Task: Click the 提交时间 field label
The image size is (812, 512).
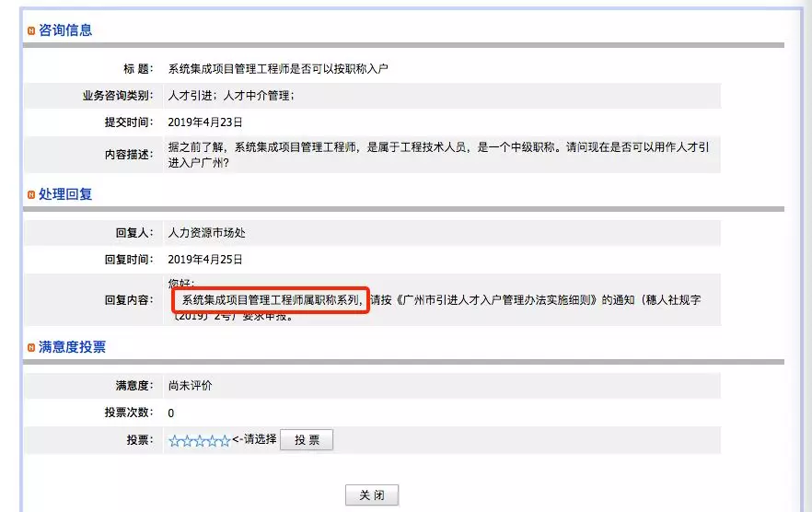Action: pyautogui.click(x=129, y=122)
